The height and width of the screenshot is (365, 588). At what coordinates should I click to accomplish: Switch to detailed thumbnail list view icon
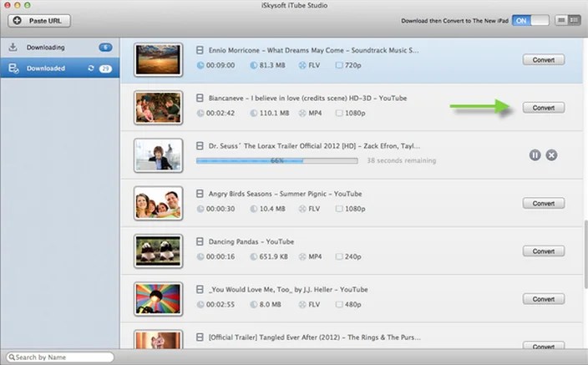(x=574, y=20)
